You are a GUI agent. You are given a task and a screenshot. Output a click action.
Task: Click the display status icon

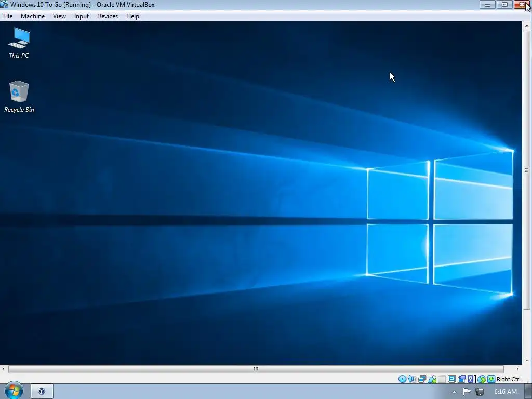(x=451, y=379)
